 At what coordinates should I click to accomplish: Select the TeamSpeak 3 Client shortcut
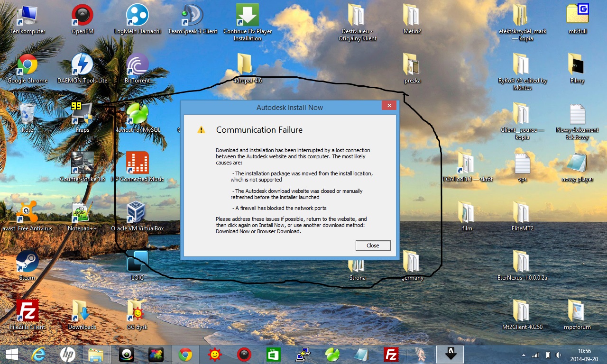click(x=193, y=20)
